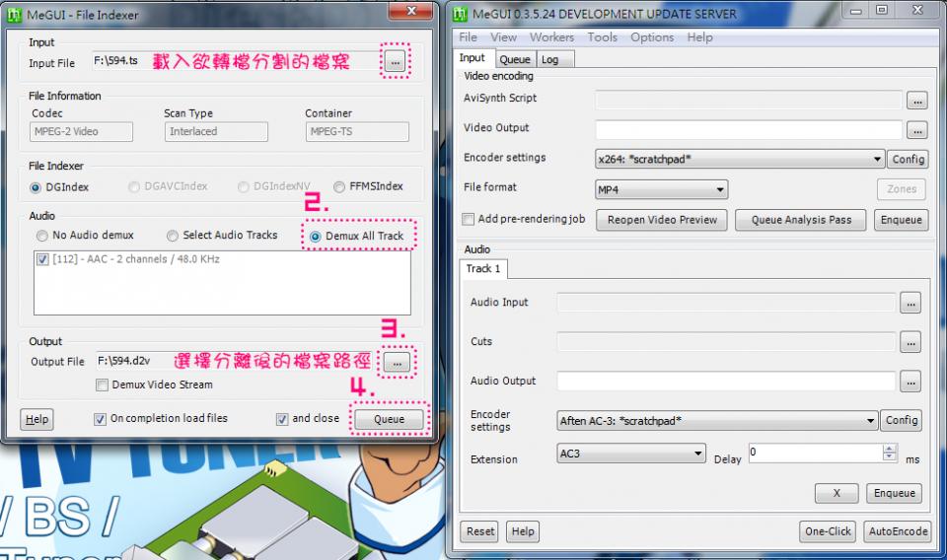Enable Add pre-rendering job checkbox
The width and height of the screenshot is (947, 560).
tap(468, 219)
